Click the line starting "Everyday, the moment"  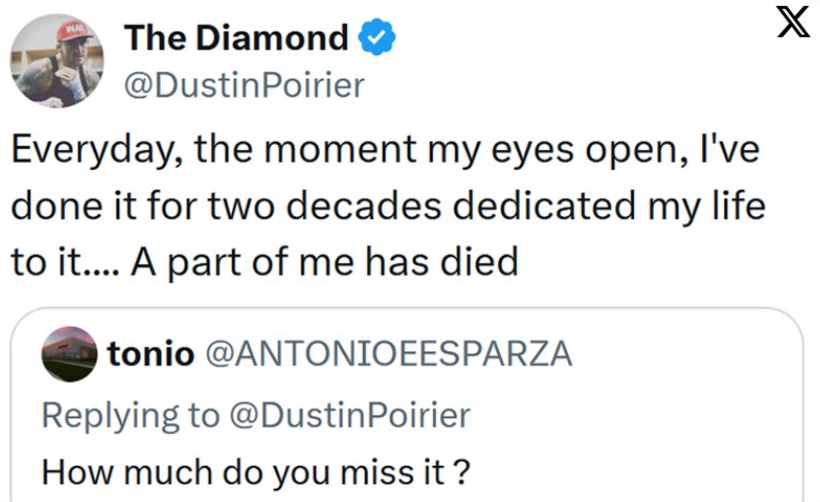coord(383,153)
